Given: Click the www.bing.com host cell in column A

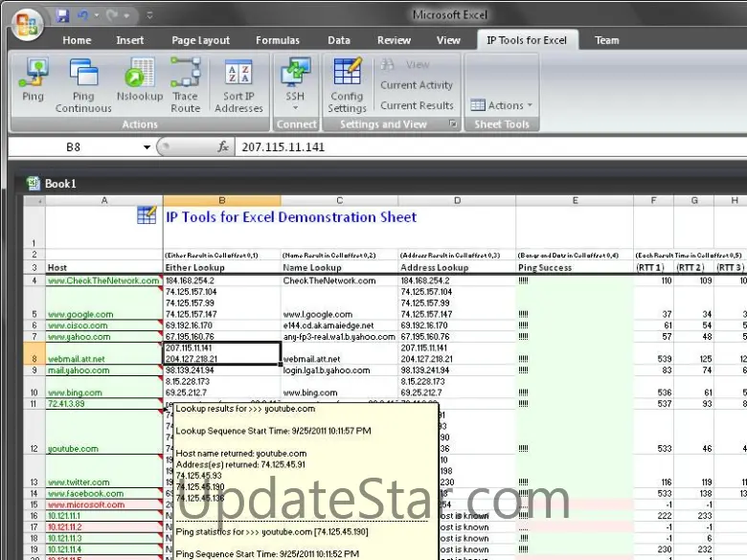Looking at the screenshot, I should point(103,387).
